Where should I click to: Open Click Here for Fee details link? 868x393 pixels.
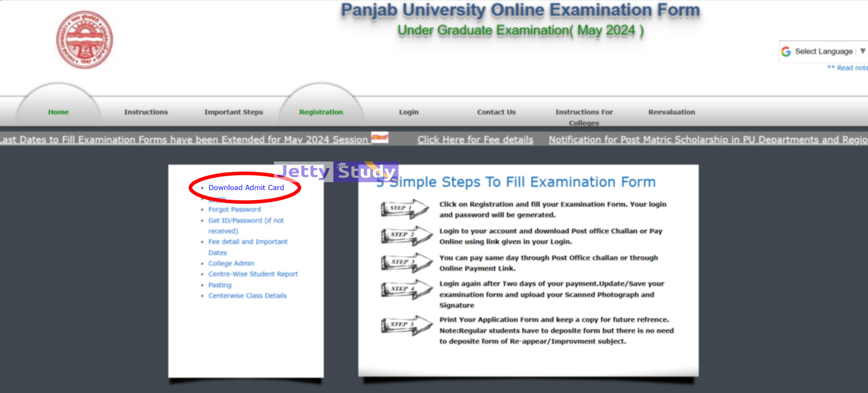click(x=475, y=140)
